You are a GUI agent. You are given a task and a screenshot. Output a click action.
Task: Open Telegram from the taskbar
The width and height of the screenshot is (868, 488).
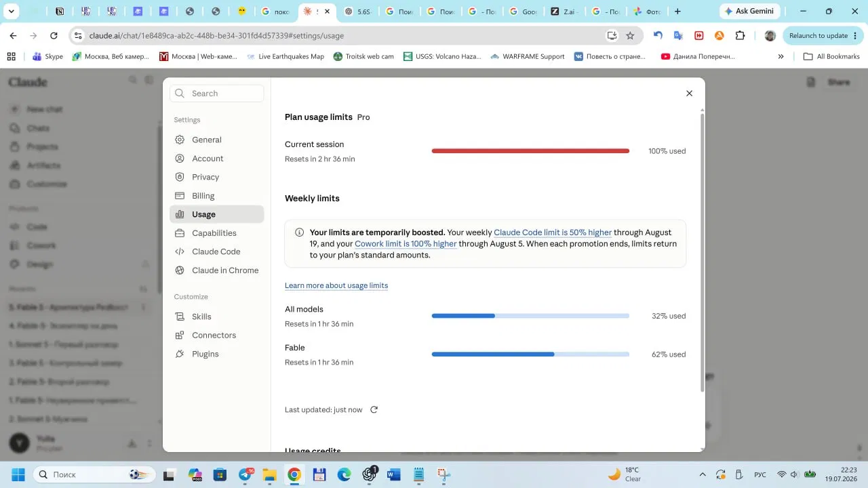pos(245,474)
